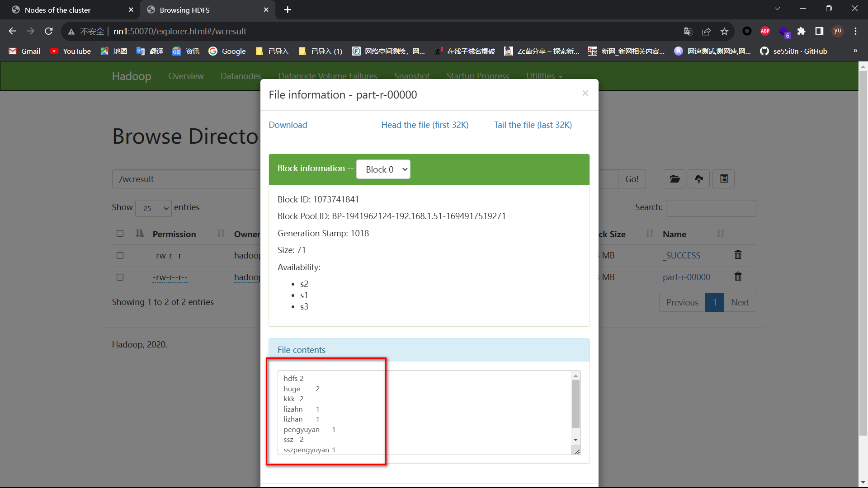Click the trash icon for _SUCCESS file
Screen dimensions: 868x488
(x=738, y=255)
